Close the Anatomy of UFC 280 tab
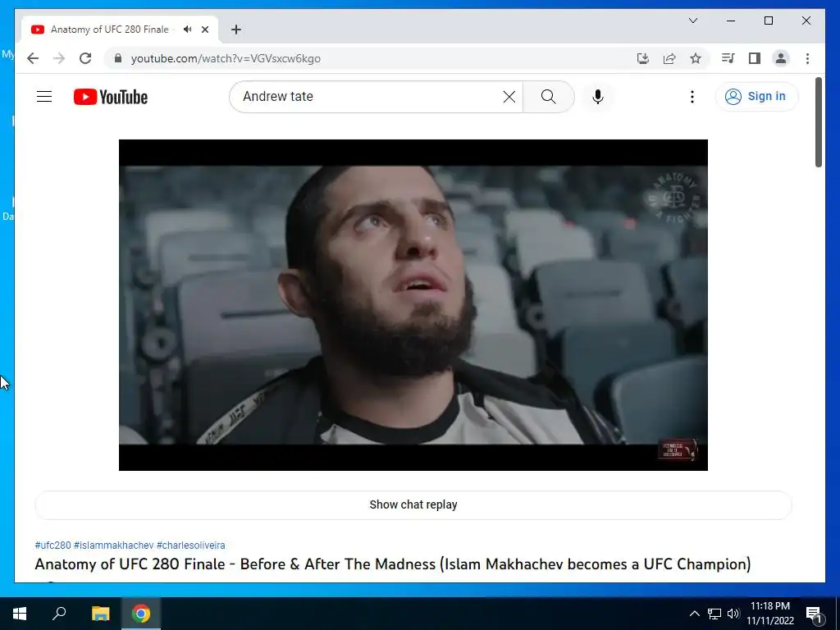Screen dimensions: 840x630 tap(204, 30)
